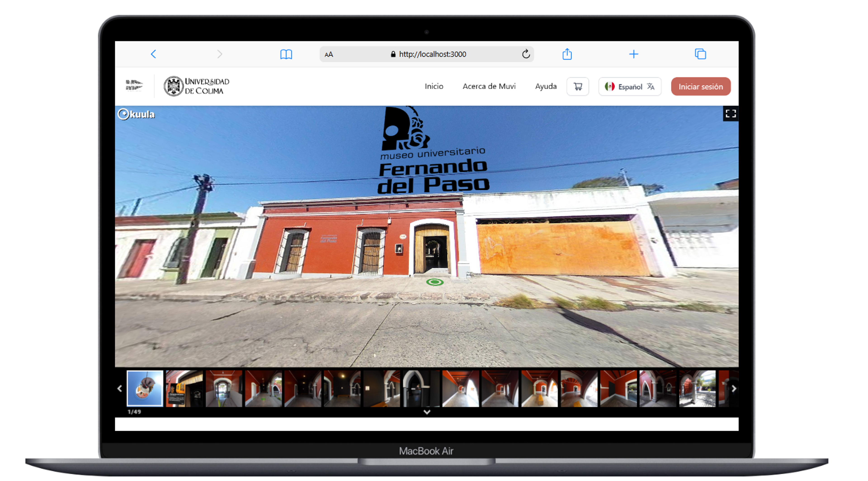868x481 pixels.
Task: Add a new tab with the plus icon
Action: point(633,54)
